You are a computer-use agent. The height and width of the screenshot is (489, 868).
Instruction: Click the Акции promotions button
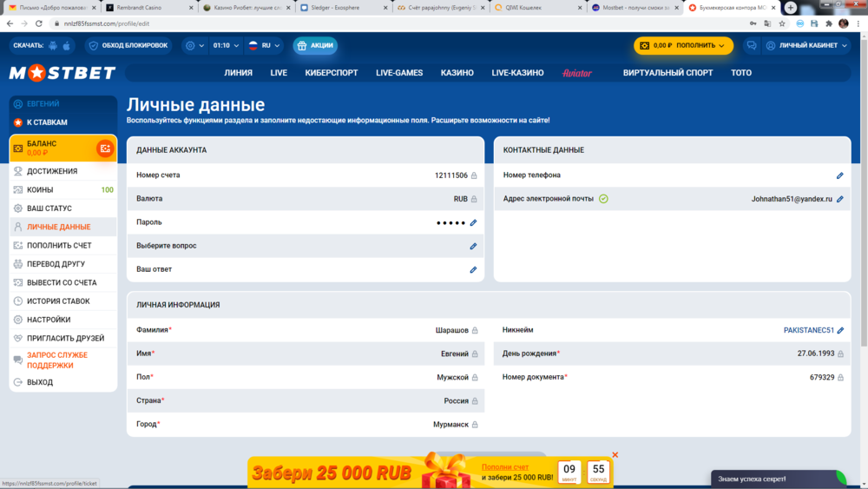(x=315, y=45)
